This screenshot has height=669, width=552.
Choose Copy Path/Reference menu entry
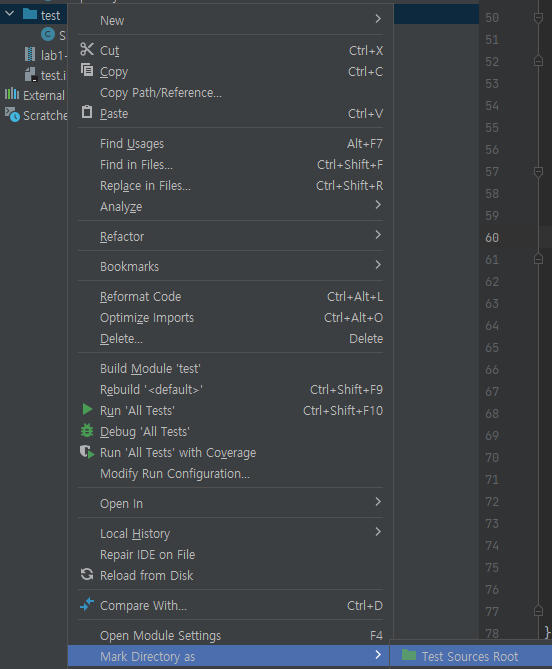[161, 93]
